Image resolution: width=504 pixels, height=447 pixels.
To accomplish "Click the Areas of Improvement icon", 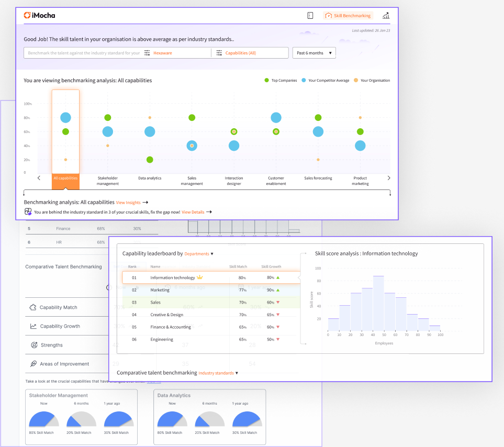I will tap(33, 364).
